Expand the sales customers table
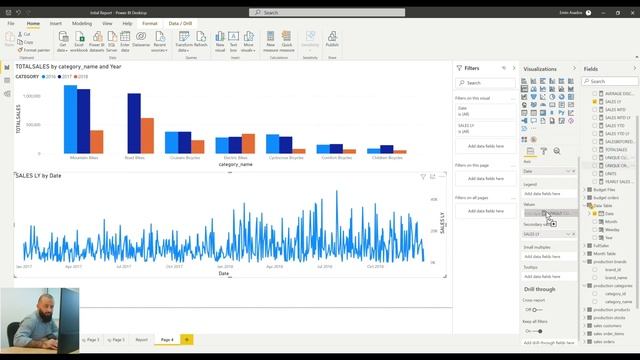The height and width of the screenshot is (360, 640). (584, 326)
